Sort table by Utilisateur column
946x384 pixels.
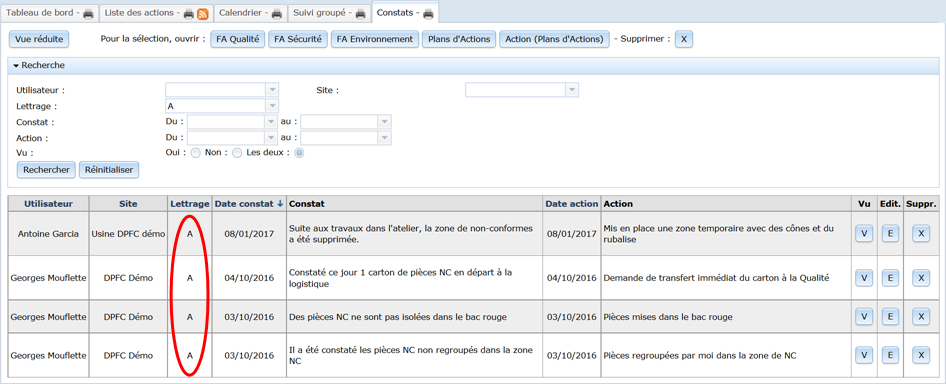48,204
